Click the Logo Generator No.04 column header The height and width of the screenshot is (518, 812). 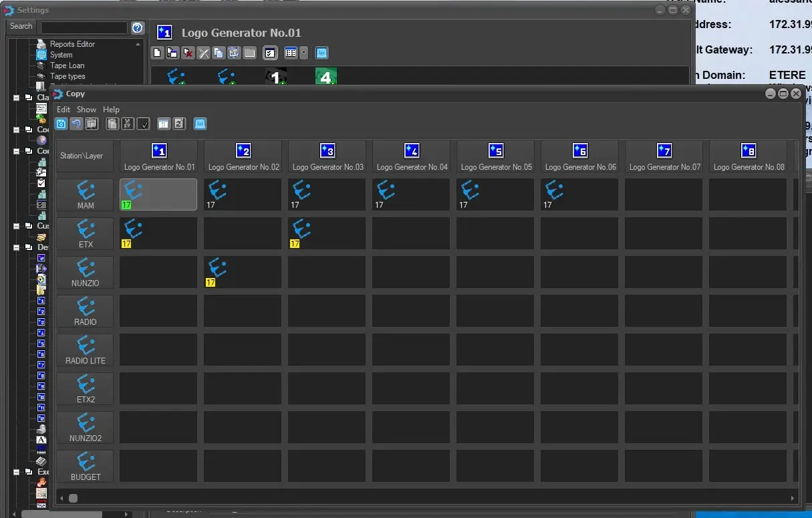(x=412, y=158)
